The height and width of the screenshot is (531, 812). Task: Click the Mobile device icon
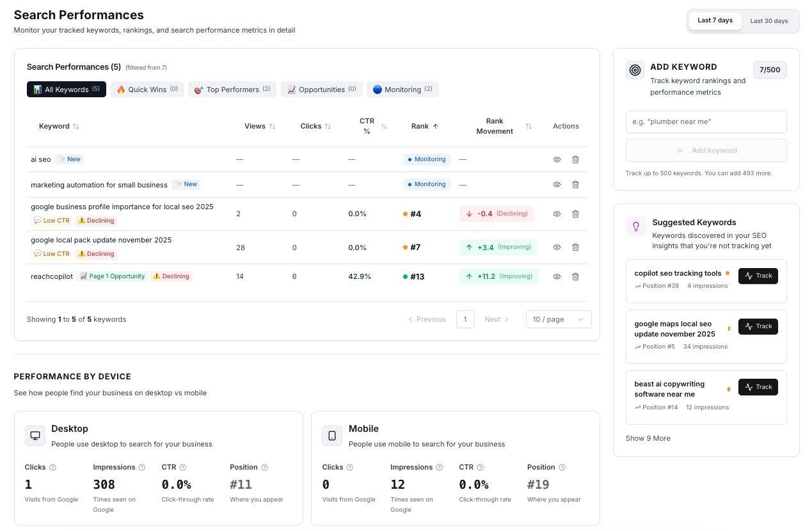coord(332,435)
